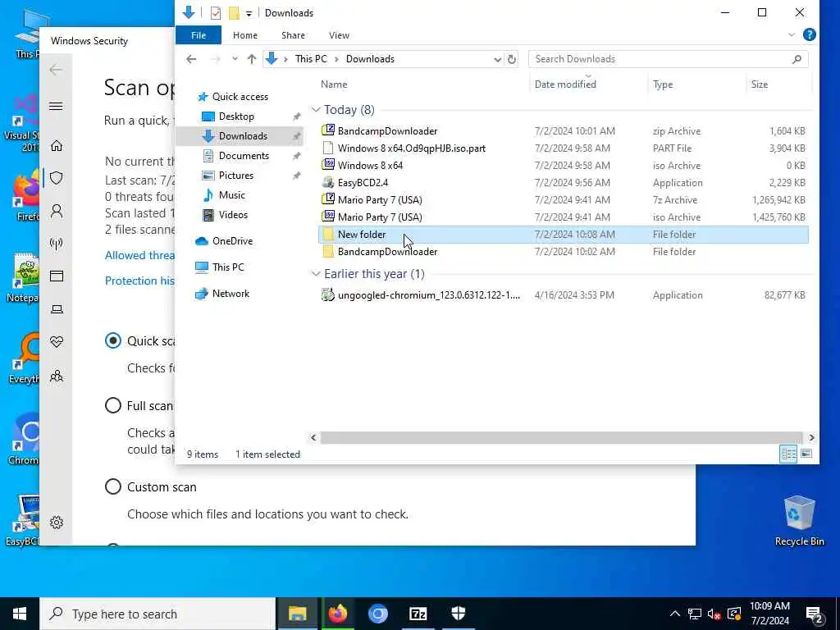Open App & browser control icon

click(57, 276)
